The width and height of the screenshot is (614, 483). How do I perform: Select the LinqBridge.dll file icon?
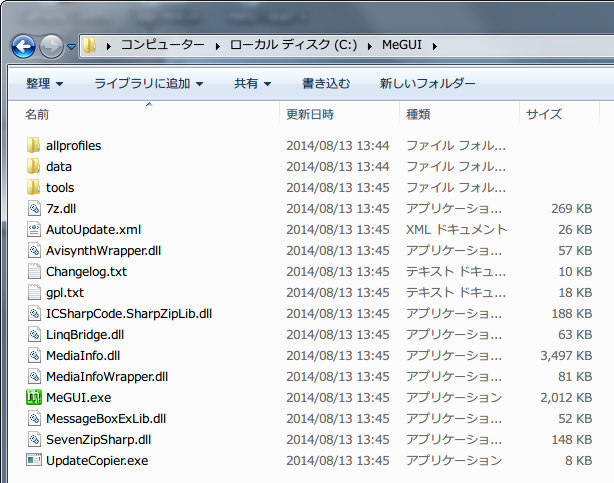pos(34,335)
